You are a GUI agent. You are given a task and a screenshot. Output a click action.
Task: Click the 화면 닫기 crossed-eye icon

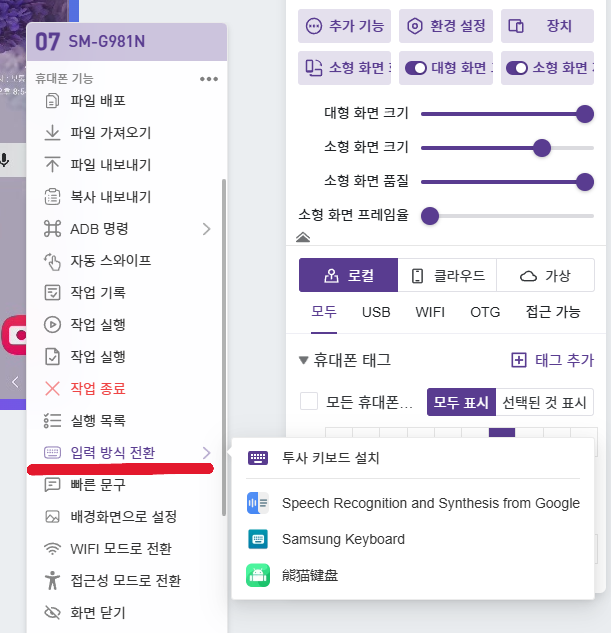[53, 613]
